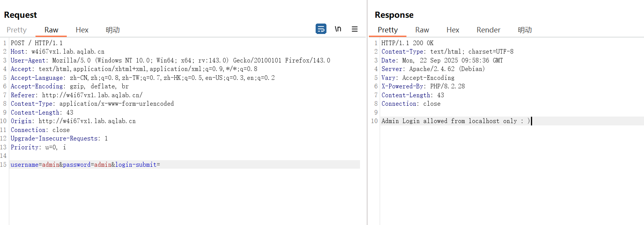Click the username=admin request body line
The width and height of the screenshot is (644, 225).
coord(85,165)
